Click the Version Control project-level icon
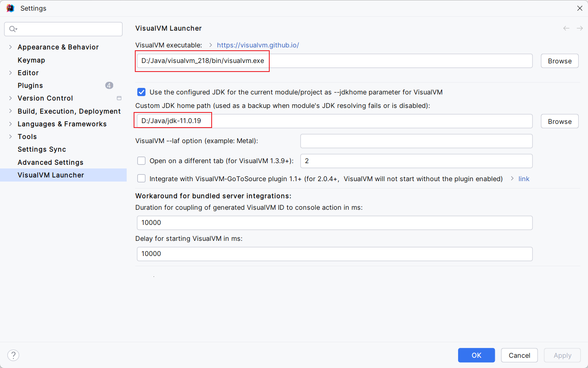This screenshot has height=368, width=588. [119, 98]
